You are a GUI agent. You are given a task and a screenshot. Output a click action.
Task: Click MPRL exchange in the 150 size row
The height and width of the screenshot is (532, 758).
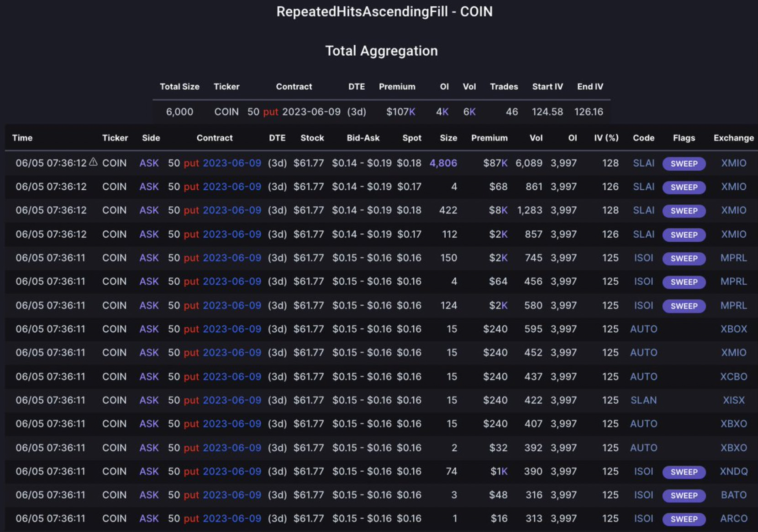point(733,258)
